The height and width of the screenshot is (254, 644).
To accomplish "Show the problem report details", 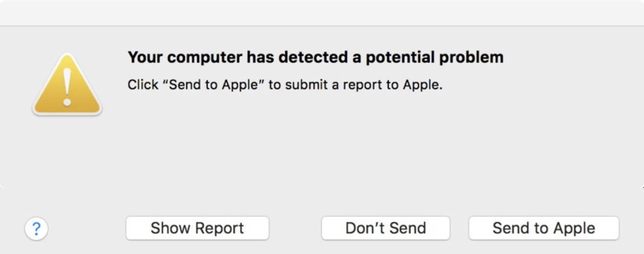I will pyautogui.click(x=197, y=228).
